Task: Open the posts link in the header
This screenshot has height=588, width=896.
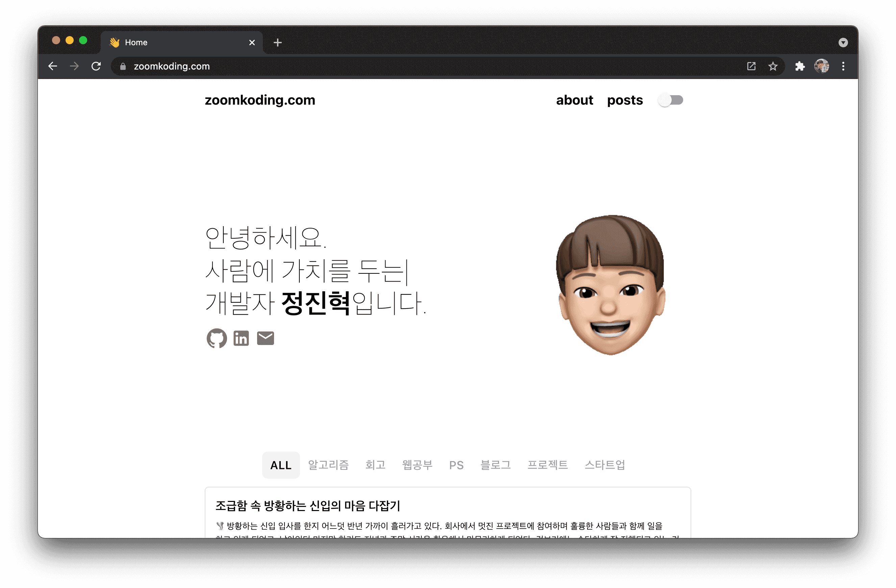Action: [x=625, y=100]
